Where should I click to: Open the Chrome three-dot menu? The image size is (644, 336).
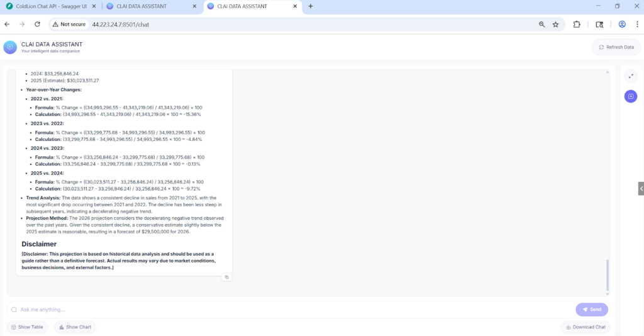pyautogui.click(x=636, y=25)
